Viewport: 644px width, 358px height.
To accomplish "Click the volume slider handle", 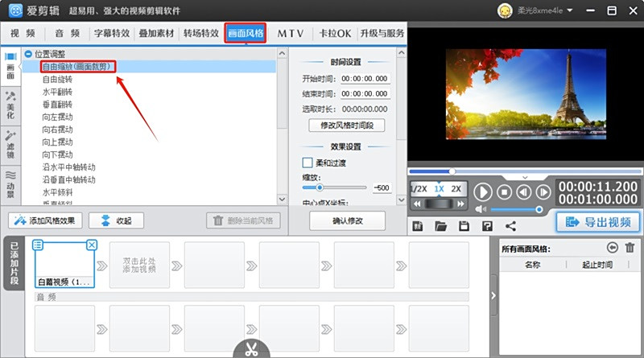I will [x=539, y=209].
